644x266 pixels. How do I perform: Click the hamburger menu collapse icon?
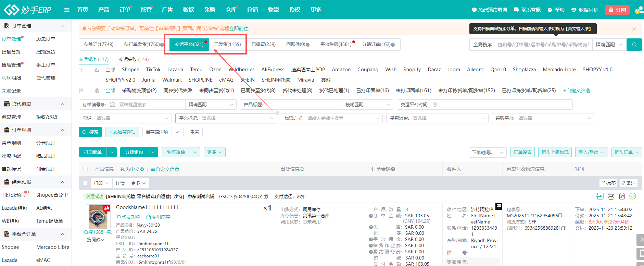(67, 10)
